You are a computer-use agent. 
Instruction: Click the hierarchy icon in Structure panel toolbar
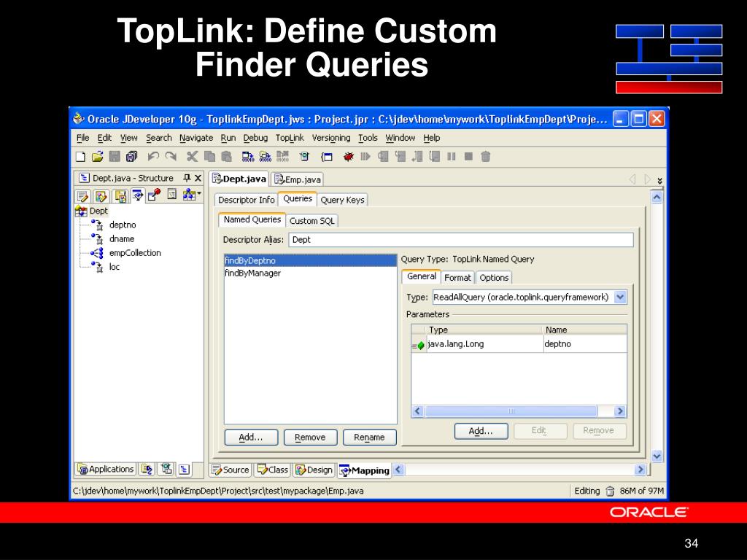pos(189,195)
